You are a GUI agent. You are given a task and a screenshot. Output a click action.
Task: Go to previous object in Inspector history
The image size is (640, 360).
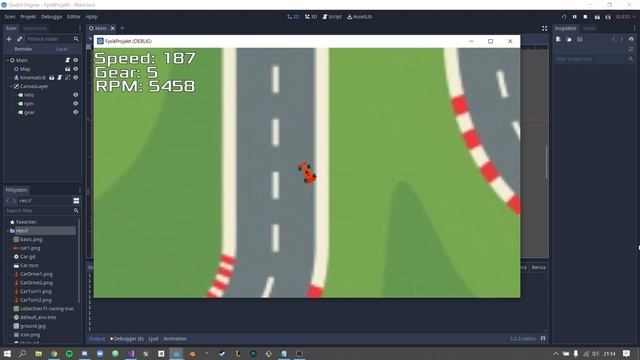[613, 40]
